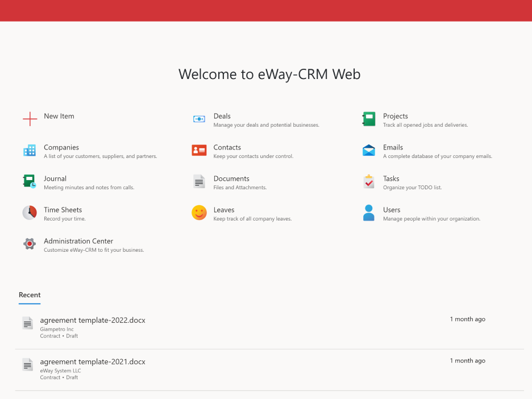Viewport: 532px width, 399px height.
Task: Click 'Keep your contacts under control.'
Action: (x=253, y=156)
